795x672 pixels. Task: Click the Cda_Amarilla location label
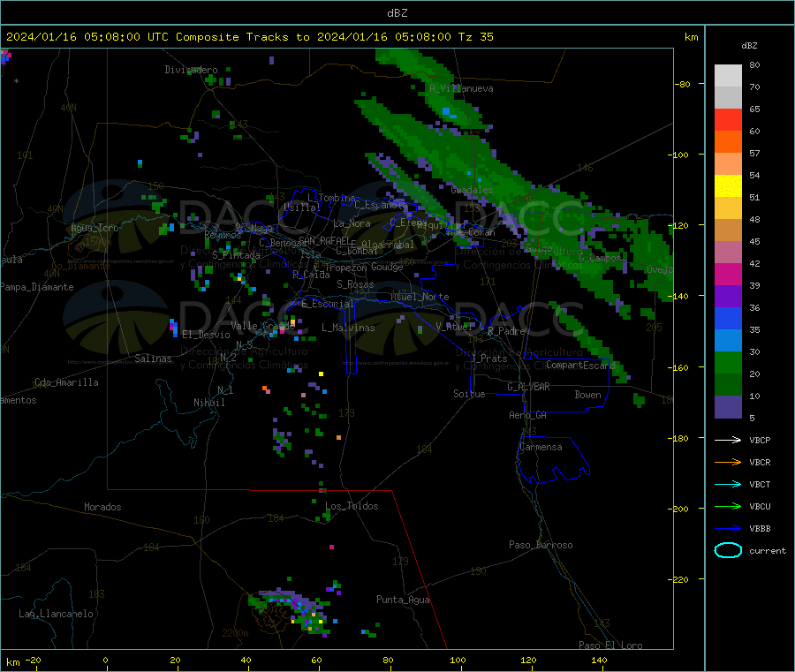[66, 382]
